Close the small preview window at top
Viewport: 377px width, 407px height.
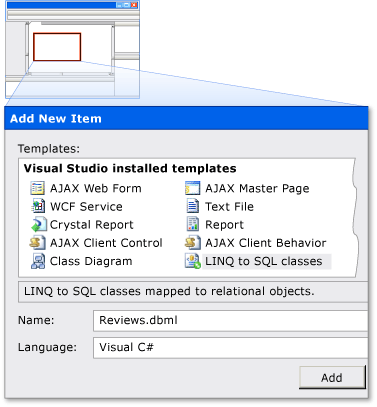pos(134,5)
